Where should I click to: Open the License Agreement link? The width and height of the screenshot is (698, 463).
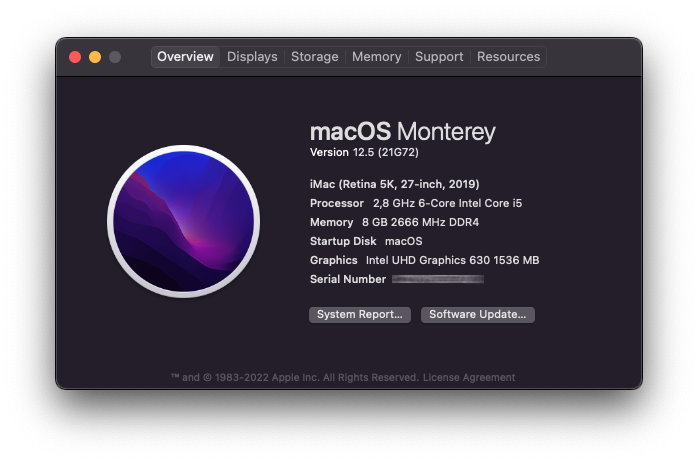point(469,378)
